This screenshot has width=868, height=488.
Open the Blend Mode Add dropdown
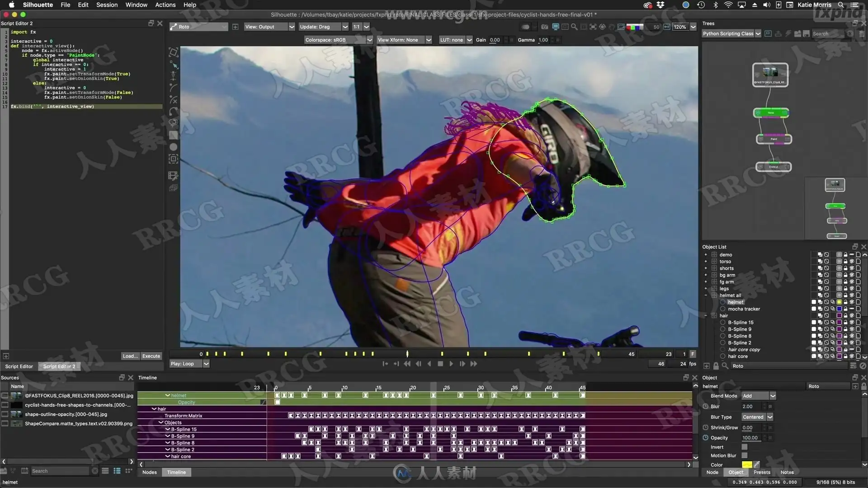(759, 396)
